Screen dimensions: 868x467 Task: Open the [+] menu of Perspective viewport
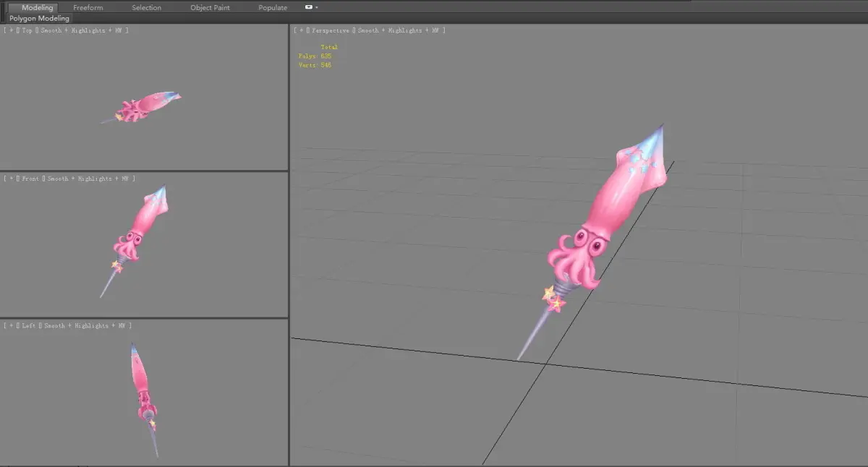(x=301, y=30)
